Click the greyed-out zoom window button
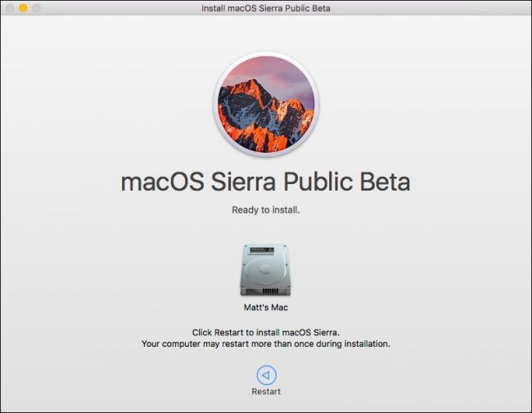Image resolution: width=532 pixels, height=413 pixels. 36,8
